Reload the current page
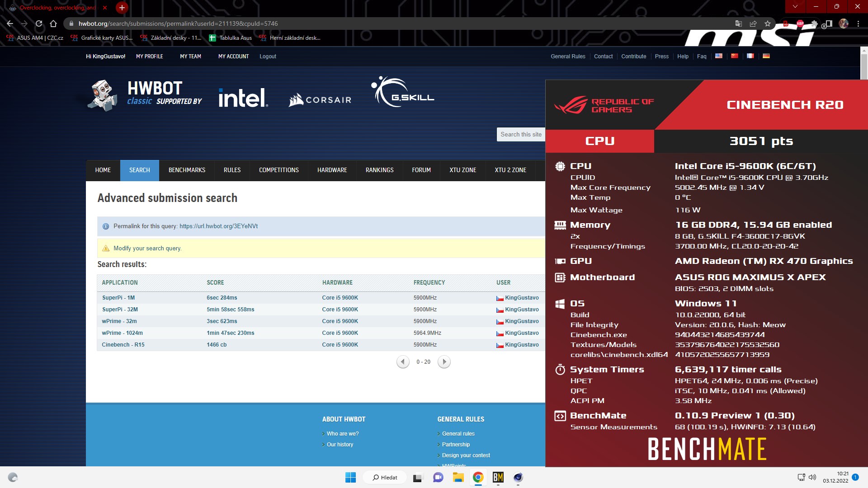This screenshot has width=868, height=488. point(39,23)
